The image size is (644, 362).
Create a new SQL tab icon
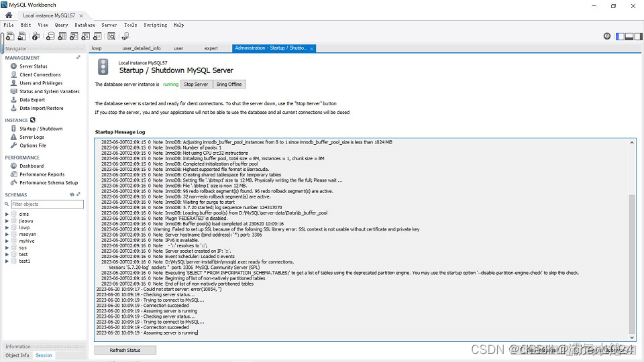pos(10,36)
